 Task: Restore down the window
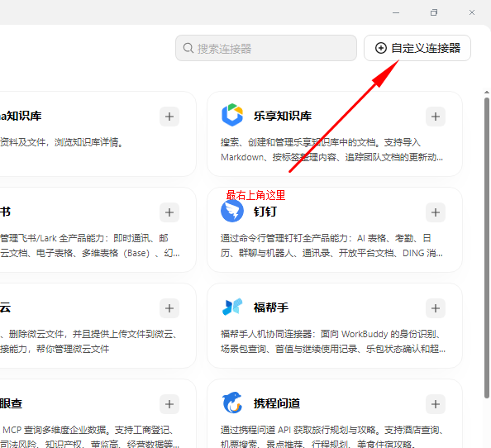point(434,12)
